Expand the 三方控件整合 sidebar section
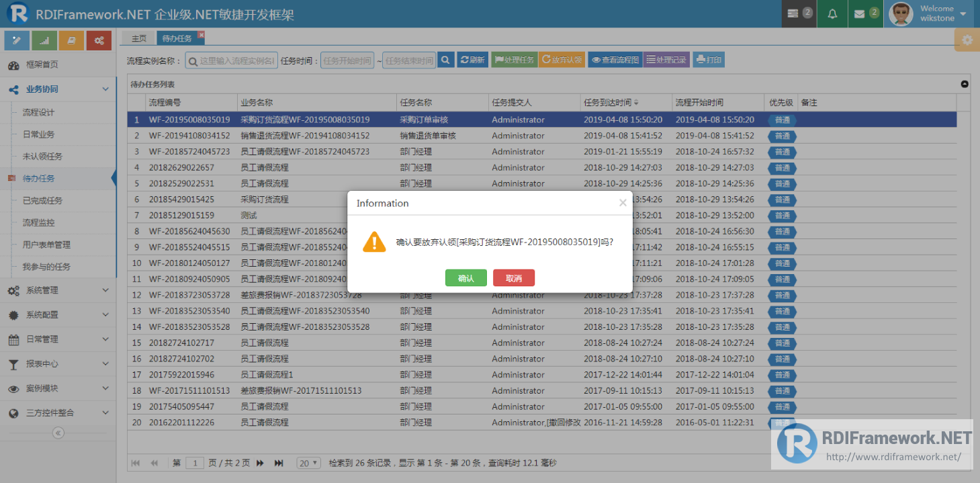Screen dimensions: 980x483 point(58,412)
